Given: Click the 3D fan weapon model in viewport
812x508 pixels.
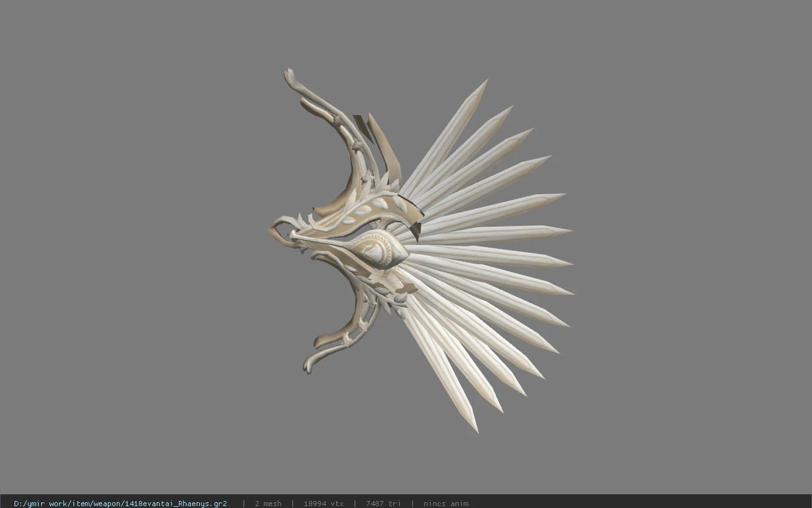Looking at the screenshot, I should coord(420,250).
